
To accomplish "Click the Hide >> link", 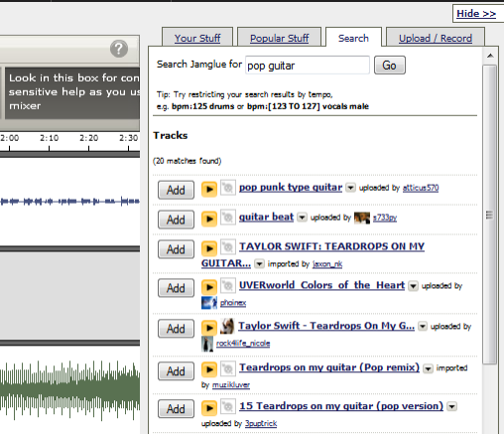I will point(476,14).
